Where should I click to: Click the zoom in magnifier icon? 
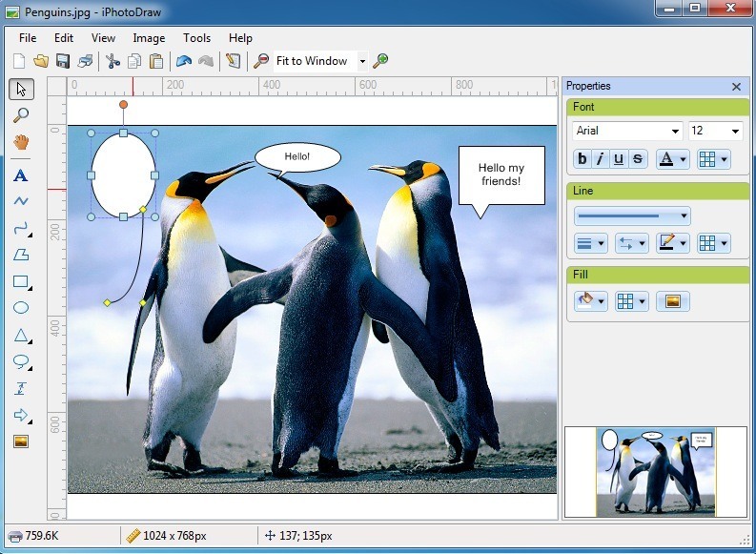tap(380, 61)
